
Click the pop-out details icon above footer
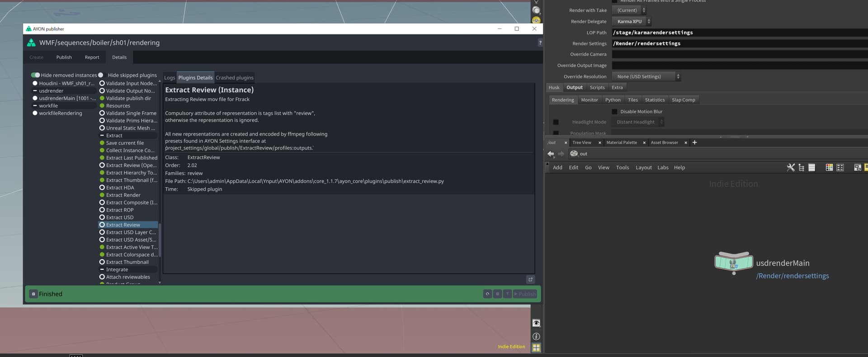[531, 279]
